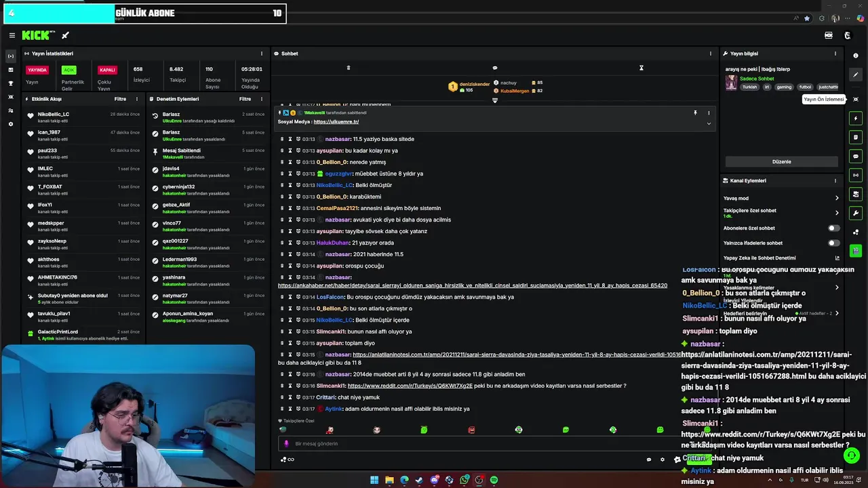Open Yayın İstatistikleri panel options menu
Image resolution: width=868 pixels, height=488 pixels.
pyautogui.click(x=262, y=54)
